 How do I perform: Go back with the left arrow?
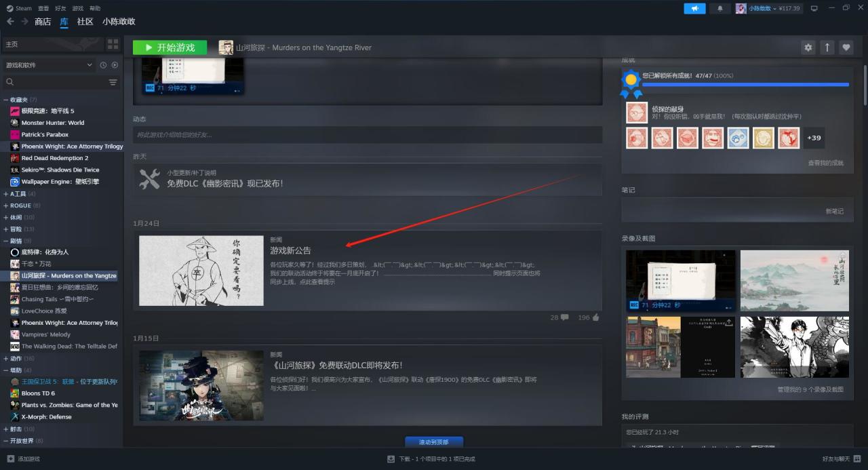click(x=10, y=22)
